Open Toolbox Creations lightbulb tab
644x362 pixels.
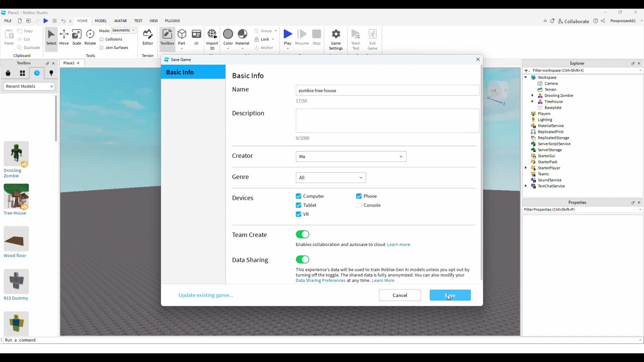click(x=51, y=73)
